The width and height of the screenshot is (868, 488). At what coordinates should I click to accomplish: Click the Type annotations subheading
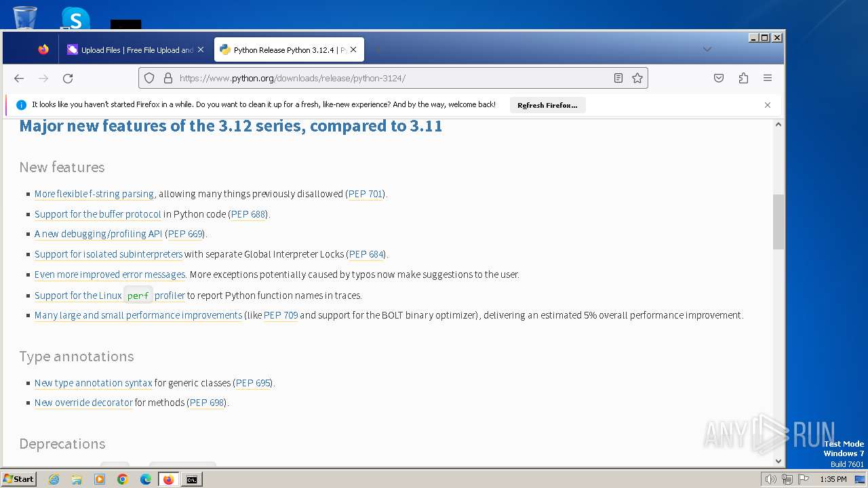pyautogui.click(x=77, y=357)
